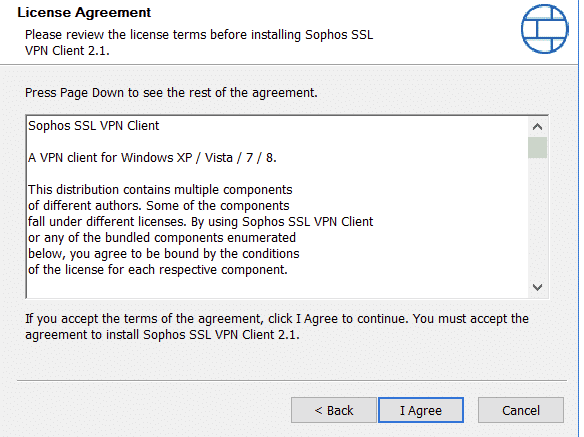Click the first license line 'Sophos SSL VPN Client'
The height and width of the screenshot is (437, 584).
tap(94, 126)
